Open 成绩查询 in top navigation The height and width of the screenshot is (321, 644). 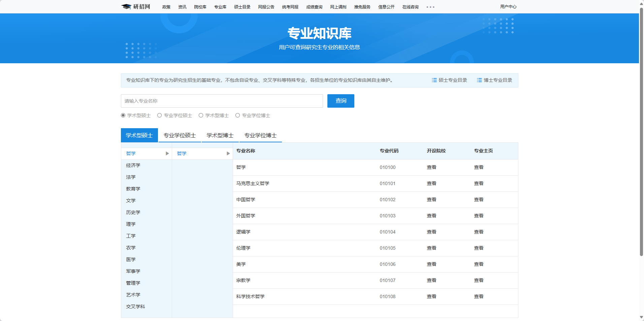coord(314,7)
